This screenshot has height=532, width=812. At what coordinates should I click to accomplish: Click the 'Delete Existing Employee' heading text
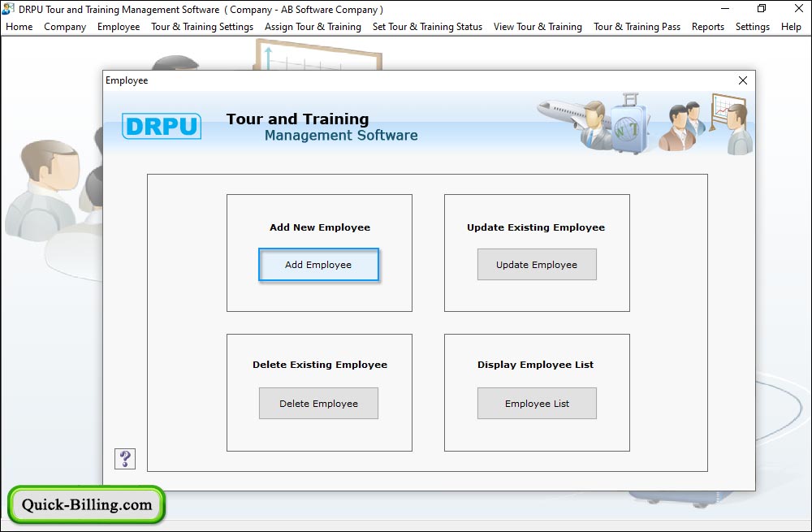(x=320, y=365)
